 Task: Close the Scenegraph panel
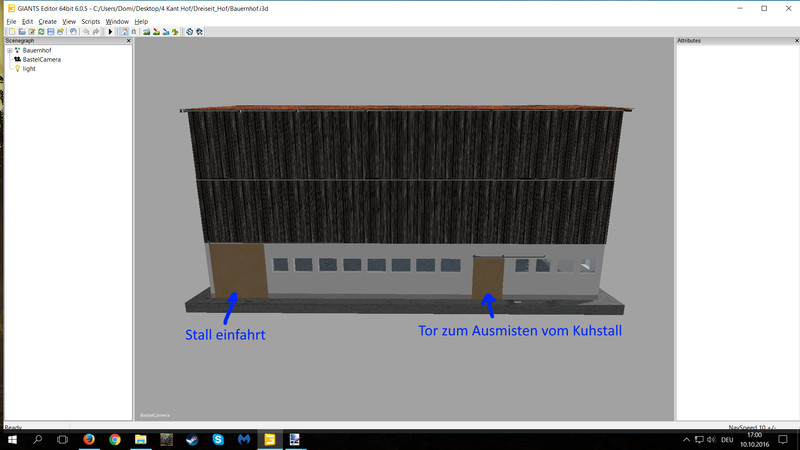click(x=128, y=41)
